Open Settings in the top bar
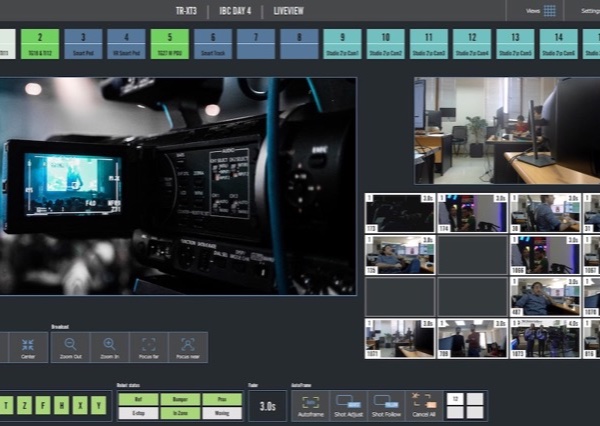 [x=590, y=11]
